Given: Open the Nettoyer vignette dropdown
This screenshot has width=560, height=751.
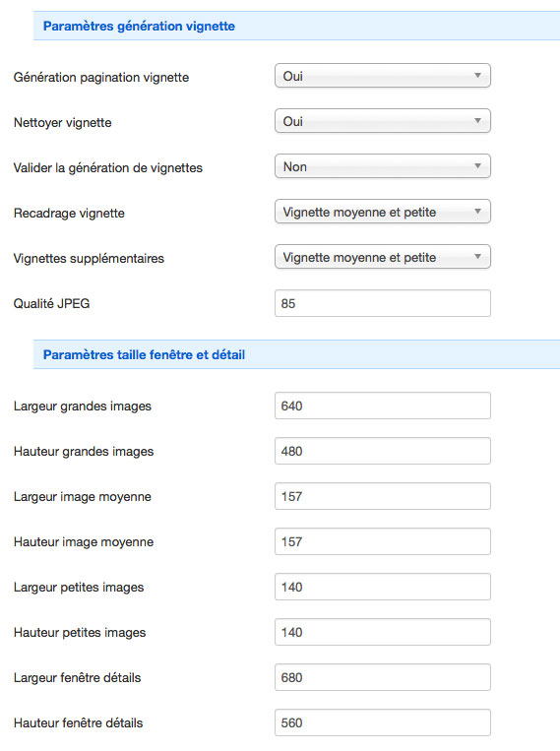Looking at the screenshot, I should (382, 121).
